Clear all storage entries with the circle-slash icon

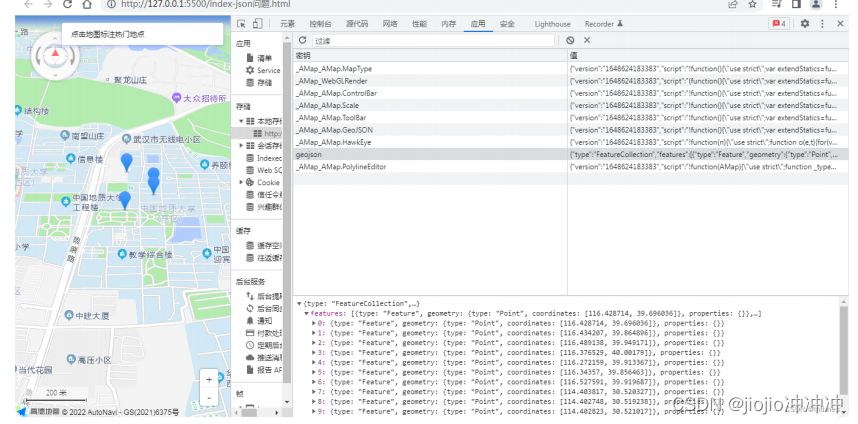(x=570, y=40)
